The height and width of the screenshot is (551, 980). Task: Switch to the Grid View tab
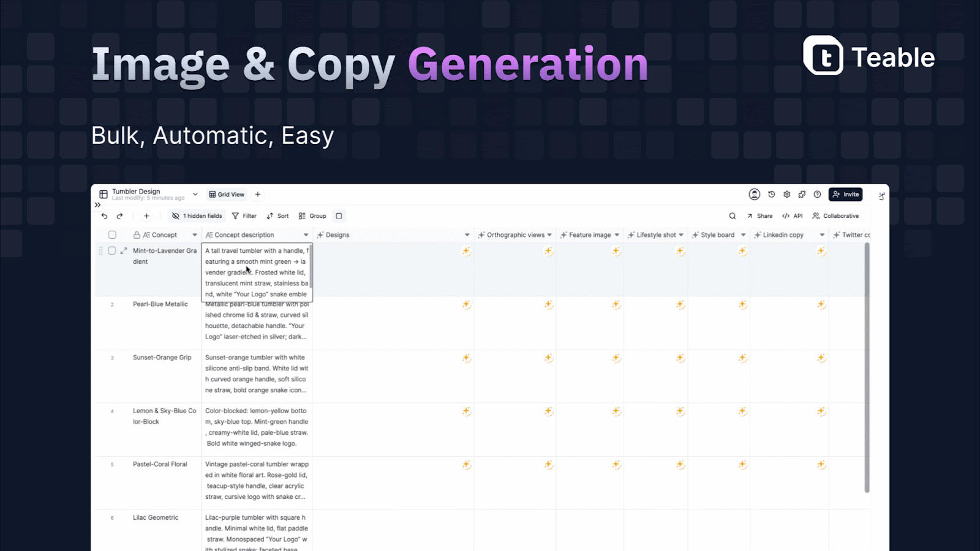pos(226,194)
